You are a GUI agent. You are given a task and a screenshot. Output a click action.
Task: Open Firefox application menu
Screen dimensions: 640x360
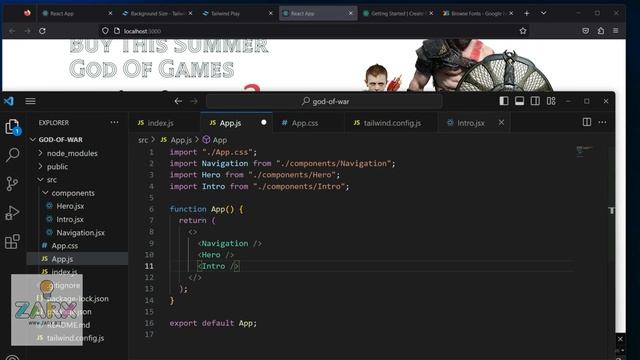tap(616, 31)
